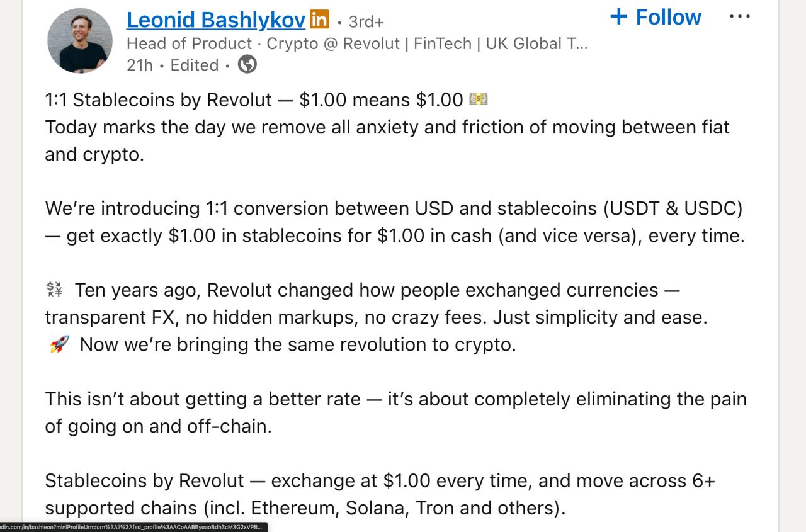Open Leonid Bashlykov's profile photo
Screen dimensions: 806x532
tap(80, 41)
